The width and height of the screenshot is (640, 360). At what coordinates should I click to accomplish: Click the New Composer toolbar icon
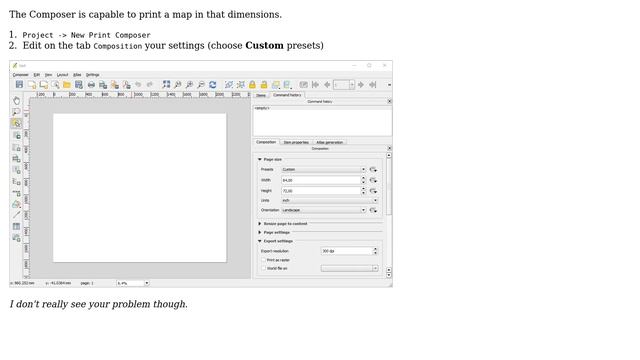(31, 84)
